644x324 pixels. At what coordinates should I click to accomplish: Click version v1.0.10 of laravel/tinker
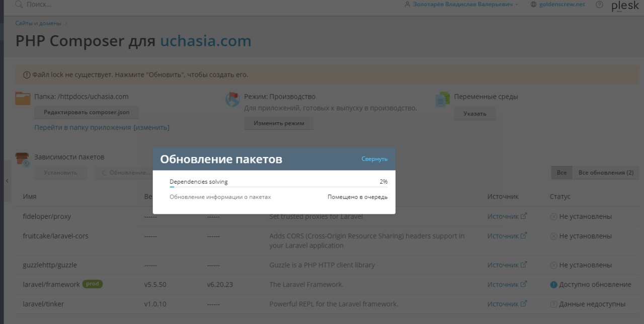click(x=155, y=304)
